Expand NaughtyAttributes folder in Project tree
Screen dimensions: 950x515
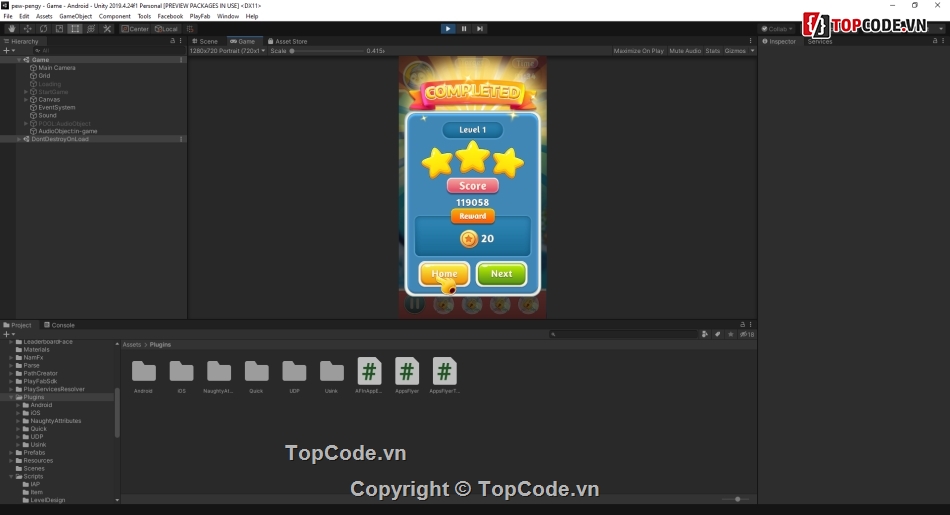(18, 421)
